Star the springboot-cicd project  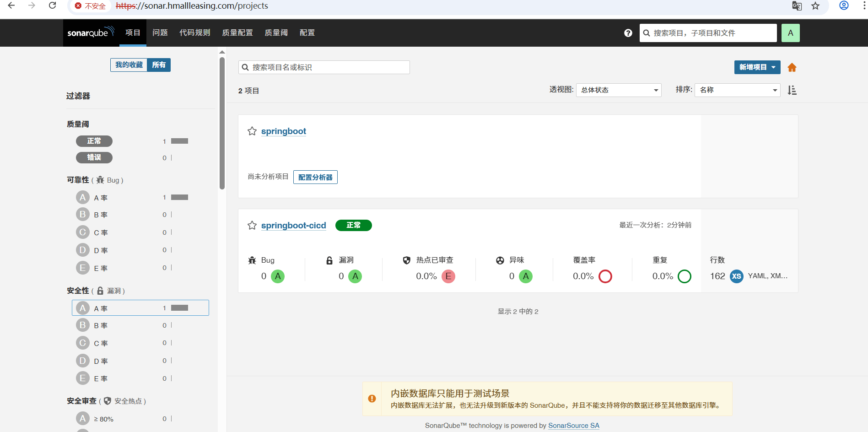tap(252, 226)
